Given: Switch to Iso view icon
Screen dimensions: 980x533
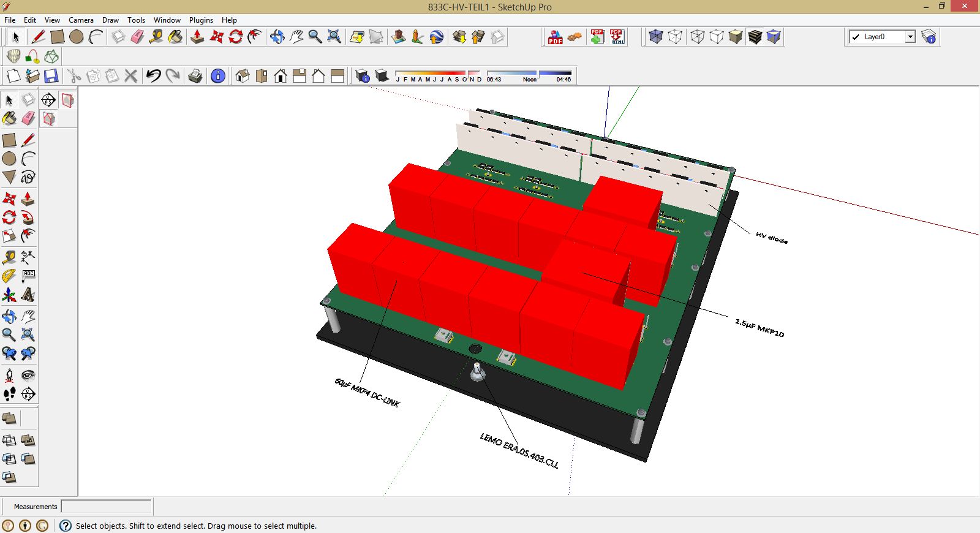Looking at the screenshot, I should tap(243, 76).
